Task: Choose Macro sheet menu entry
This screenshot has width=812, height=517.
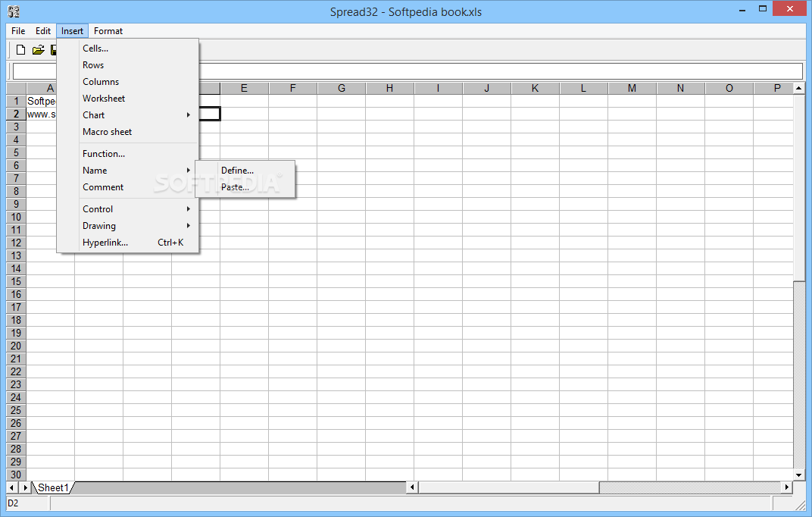Action: 127,132
